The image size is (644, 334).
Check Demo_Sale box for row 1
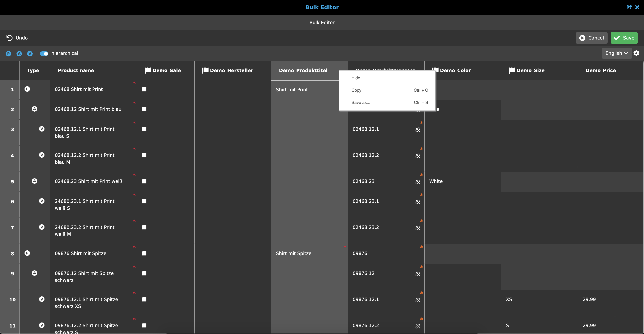(144, 89)
